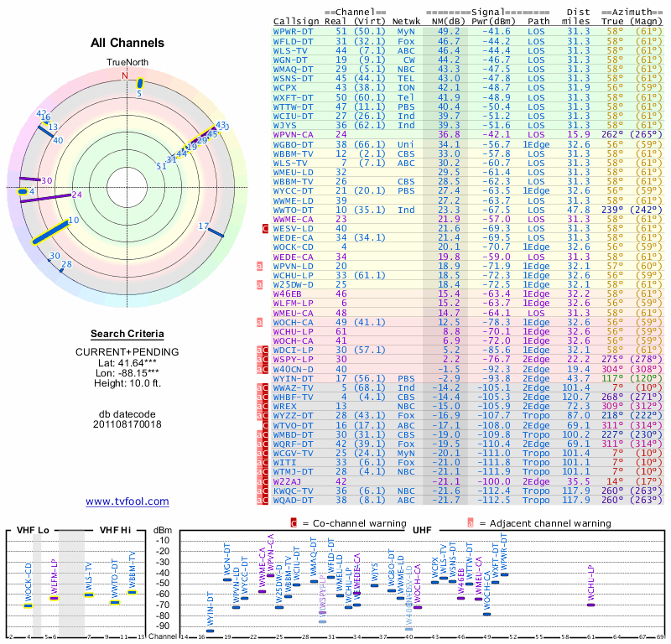The width and height of the screenshot is (671, 644).
Task: Select callsign 'WTTW-DT' in the table
Action: [293, 107]
